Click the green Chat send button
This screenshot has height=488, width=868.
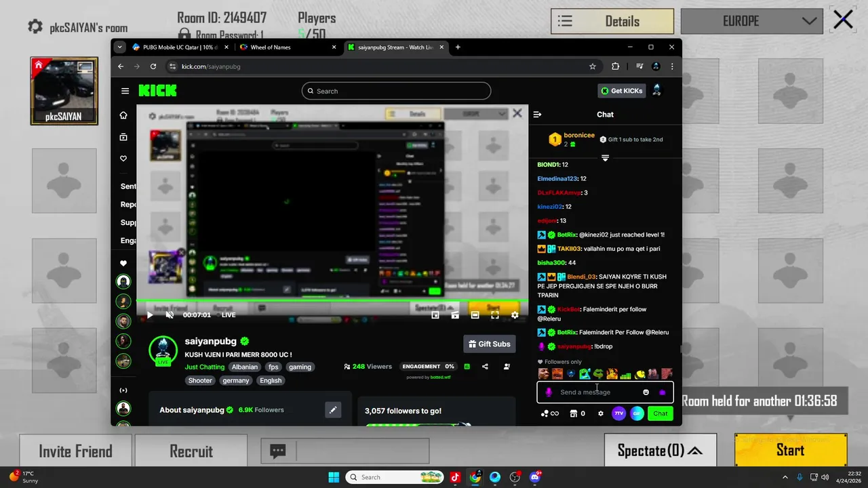(660, 413)
